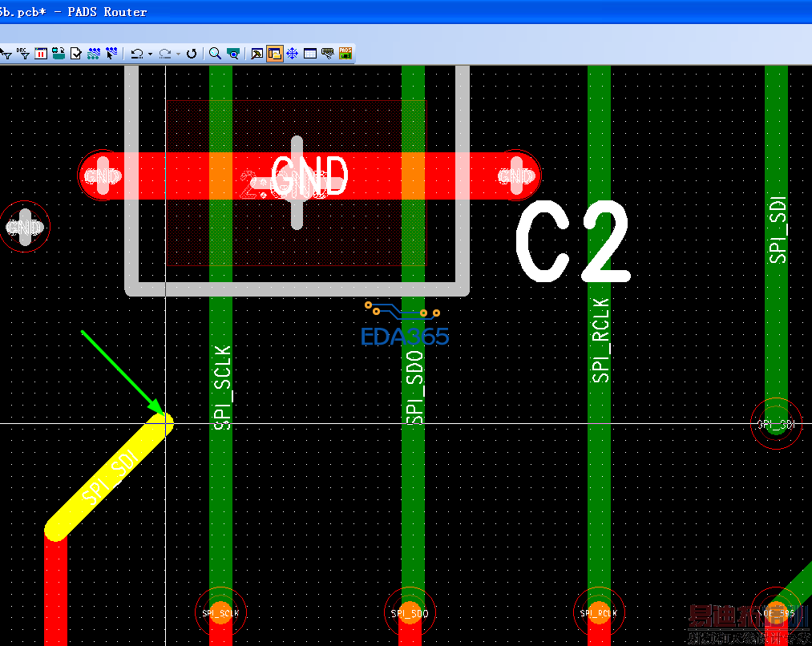
Task: Select the SPI_SCLK via pad
Action: (x=220, y=613)
